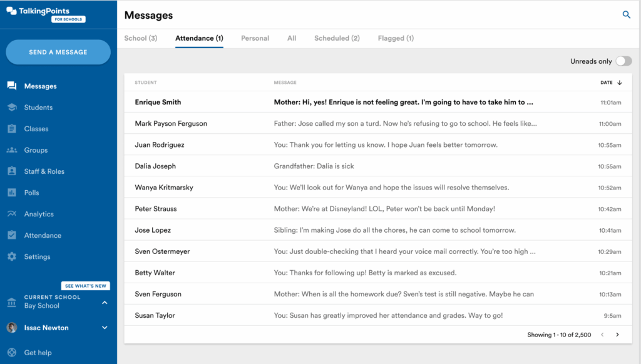The width and height of the screenshot is (641, 364).
Task: Open Issac Newton account dropdown
Action: [105, 328]
